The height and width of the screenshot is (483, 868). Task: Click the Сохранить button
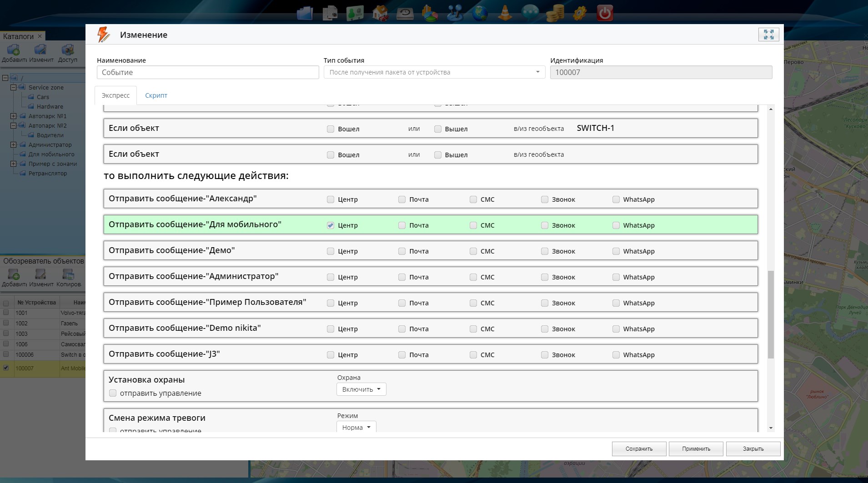point(639,449)
